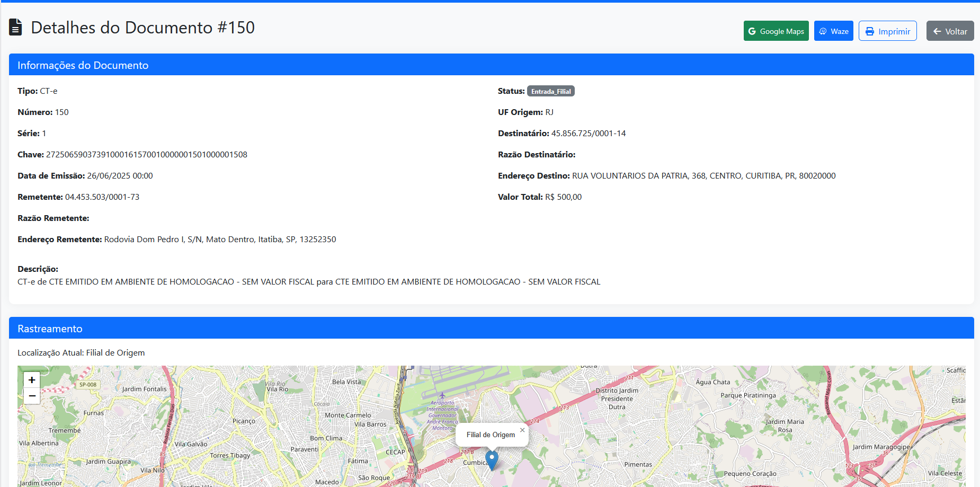The height and width of the screenshot is (487, 980).
Task: Click the Google Maps icon on green button
Action: pyautogui.click(x=753, y=31)
